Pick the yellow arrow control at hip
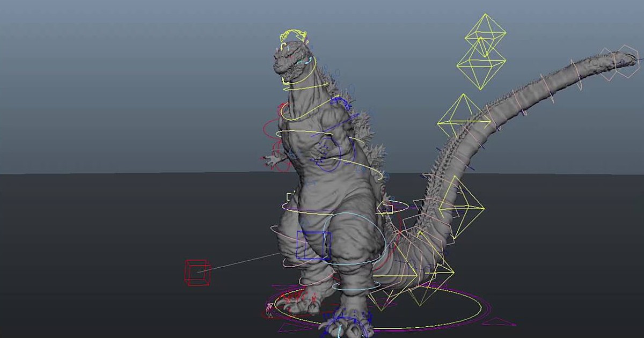This screenshot has width=644, height=338. click(x=385, y=208)
